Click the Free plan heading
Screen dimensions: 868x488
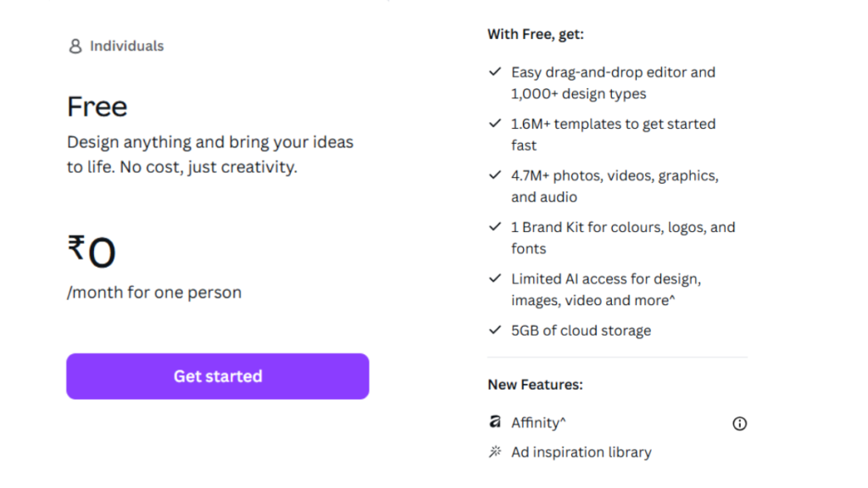[97, 106]
